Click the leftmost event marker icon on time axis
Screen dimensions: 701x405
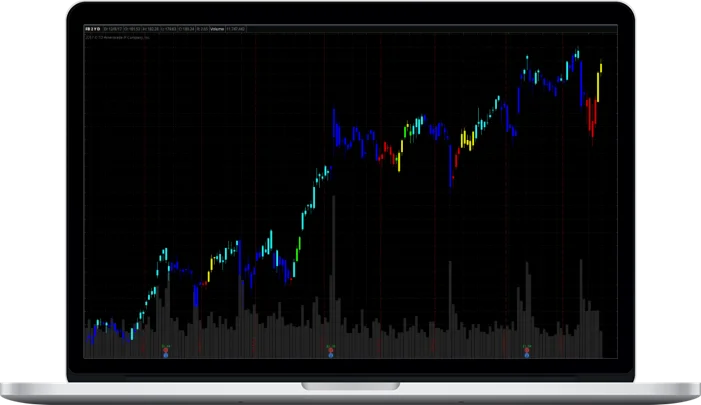coord(166,350)
